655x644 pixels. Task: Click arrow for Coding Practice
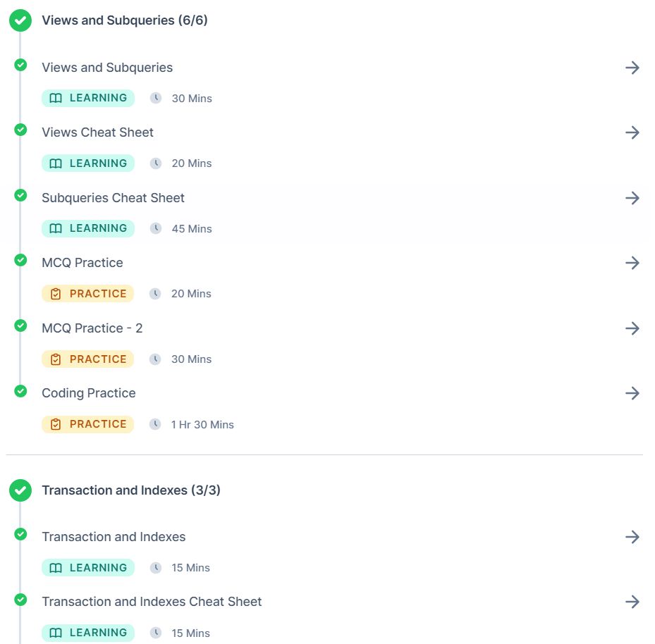click(632, 393)
